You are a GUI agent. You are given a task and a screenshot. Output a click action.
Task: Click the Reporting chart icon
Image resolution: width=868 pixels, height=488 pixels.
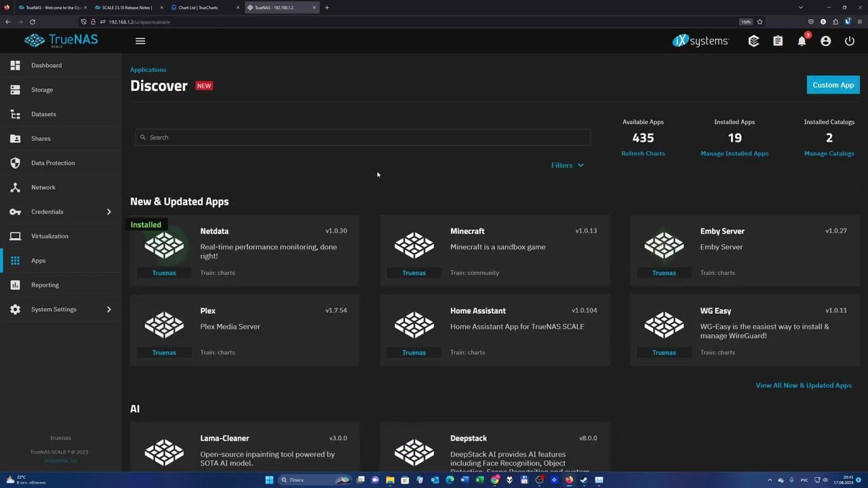click(x=15, y=285)
